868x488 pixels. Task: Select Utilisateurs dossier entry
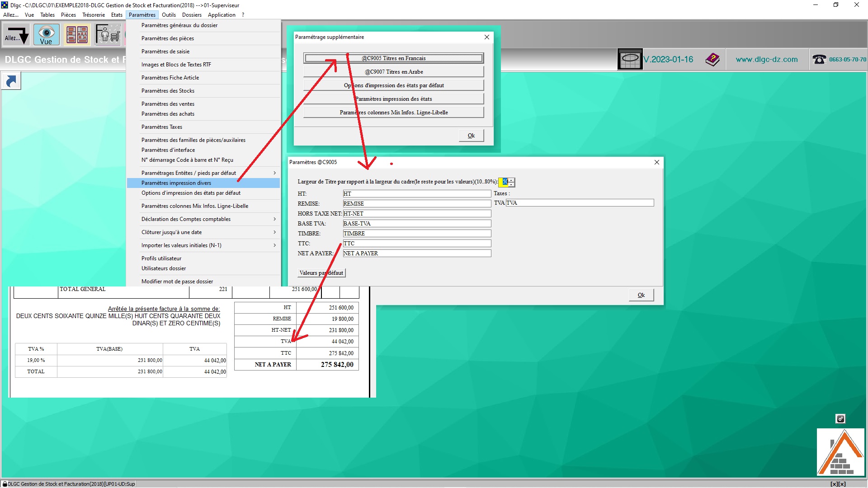[x=203, y=268]
